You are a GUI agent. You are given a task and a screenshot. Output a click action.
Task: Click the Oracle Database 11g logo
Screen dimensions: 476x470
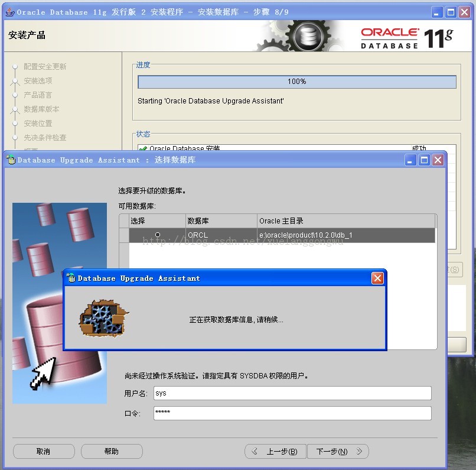click(407, 38)
